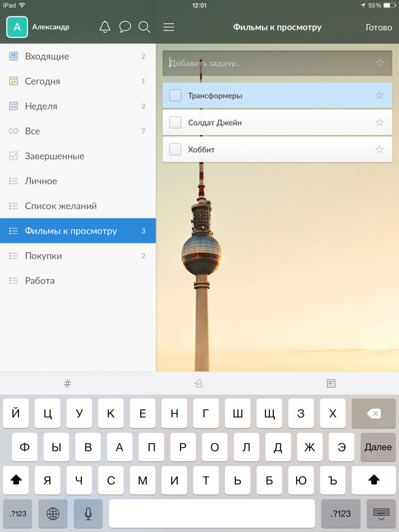
Task: Star the Трансформеры task
Action: point(380,95)
